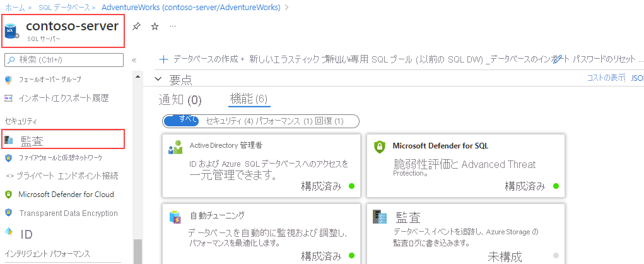Click the SQL server icon next to contoso-server
The image size is (644, 264).
(x=12, y=31)
